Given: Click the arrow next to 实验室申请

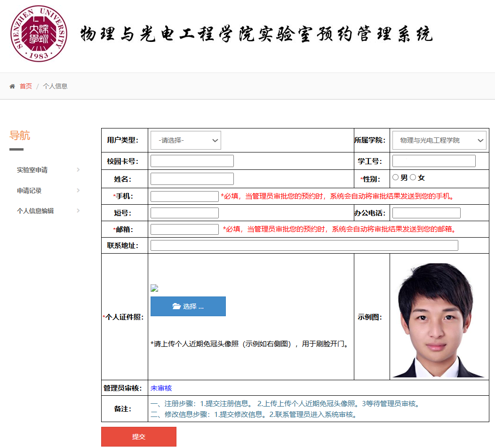Looking at the screenshot, I should (78, 170).
